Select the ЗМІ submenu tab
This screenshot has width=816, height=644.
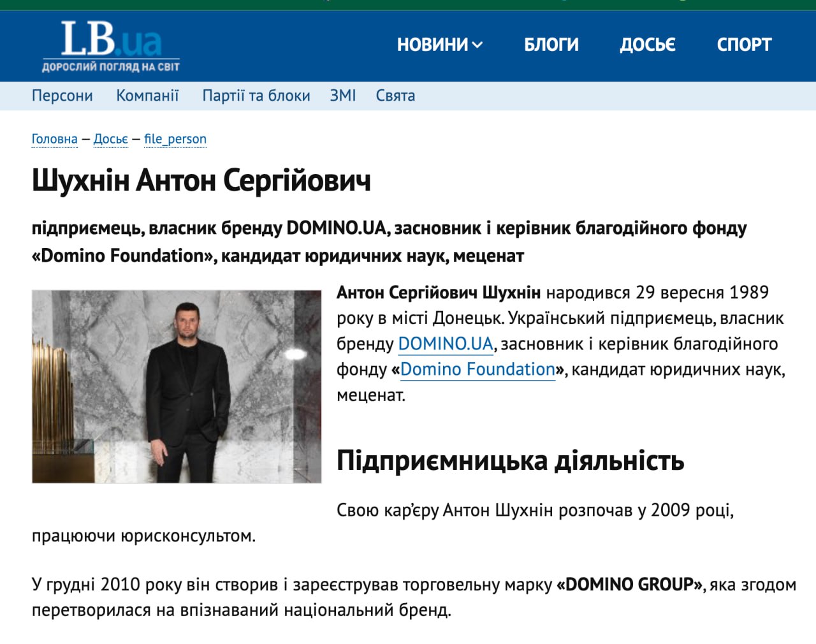pos(343,96)
